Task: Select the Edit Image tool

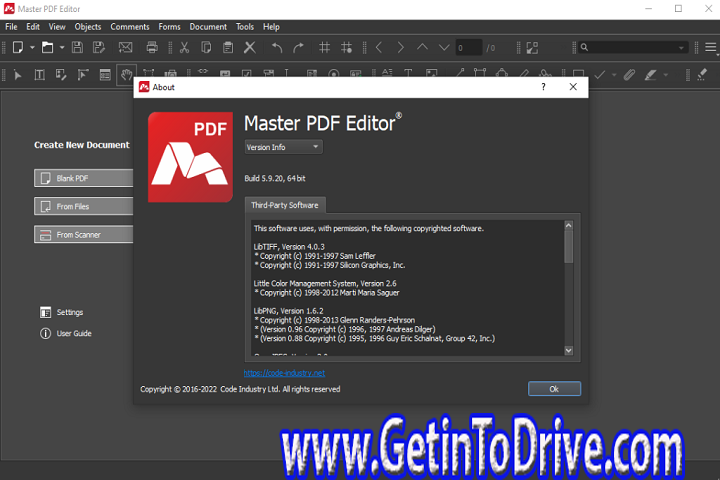Action: [61, 75]
